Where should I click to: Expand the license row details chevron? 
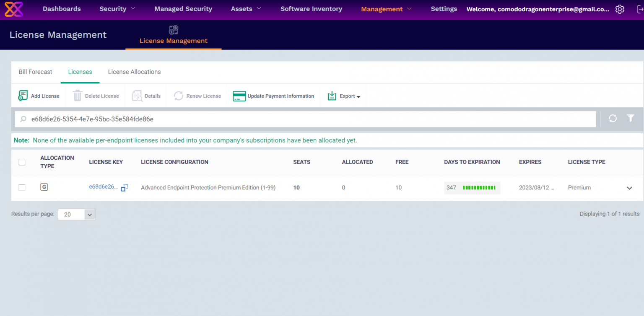click(629, 188)
